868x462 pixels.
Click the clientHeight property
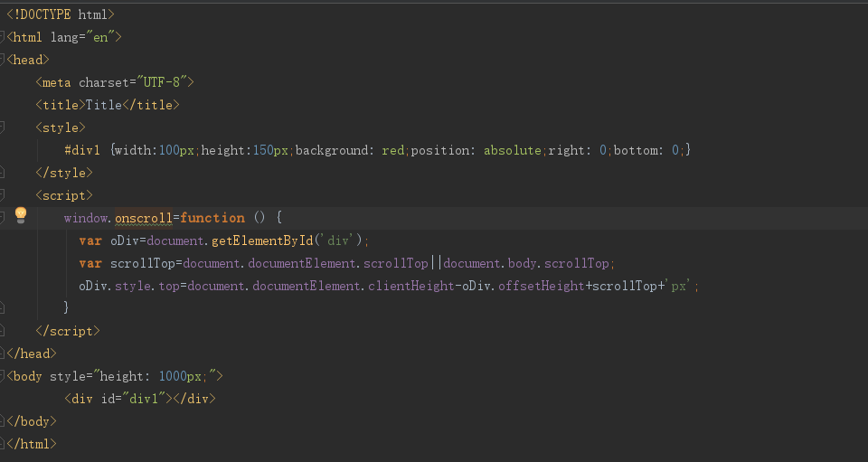411,286
